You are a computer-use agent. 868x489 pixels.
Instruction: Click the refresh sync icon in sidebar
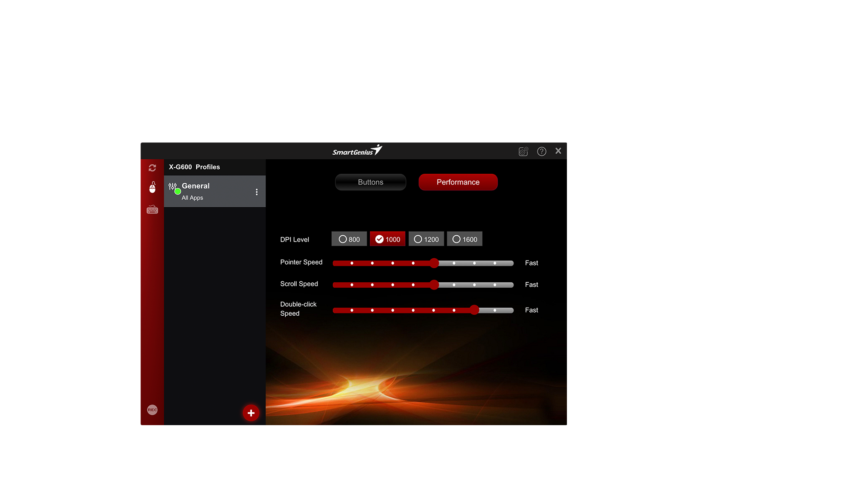[152, 168]
